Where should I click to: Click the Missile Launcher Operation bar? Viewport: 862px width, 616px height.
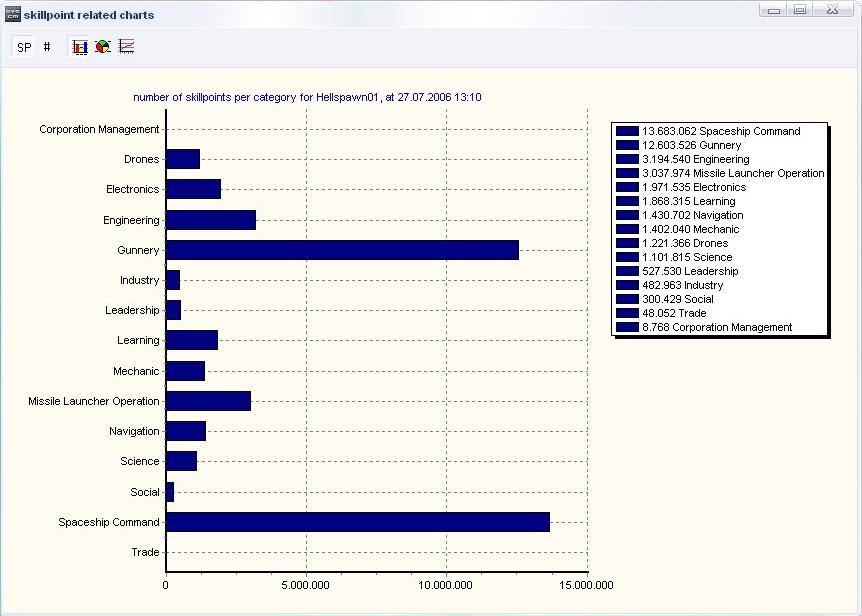(x=208, y=401)
